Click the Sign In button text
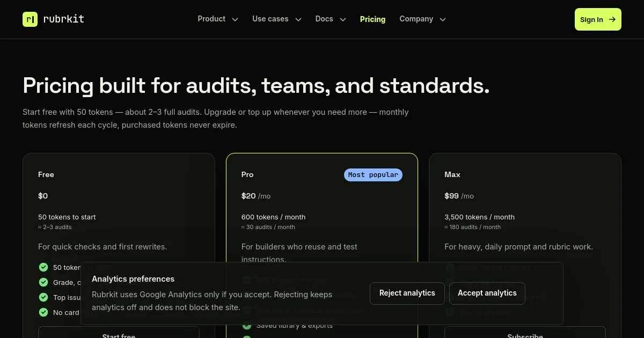The width and height of the screenshot is (644, 338). tap(591, 19)
